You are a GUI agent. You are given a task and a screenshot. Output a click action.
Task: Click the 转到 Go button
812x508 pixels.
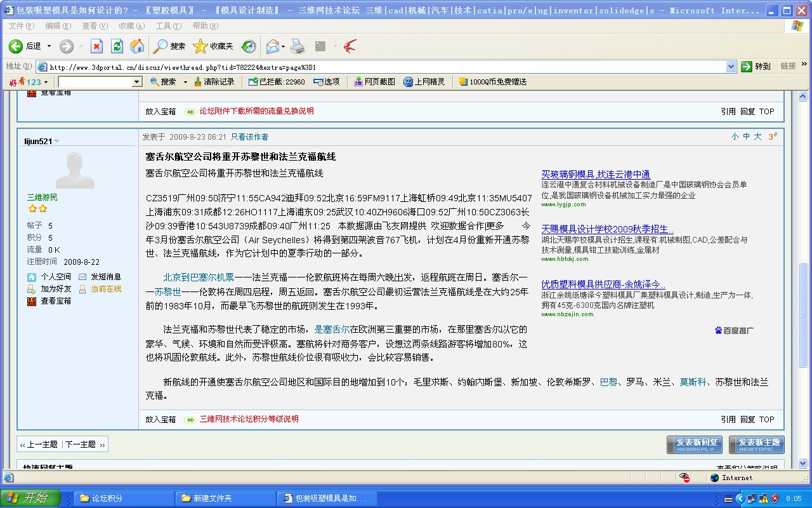pos(757,67)
